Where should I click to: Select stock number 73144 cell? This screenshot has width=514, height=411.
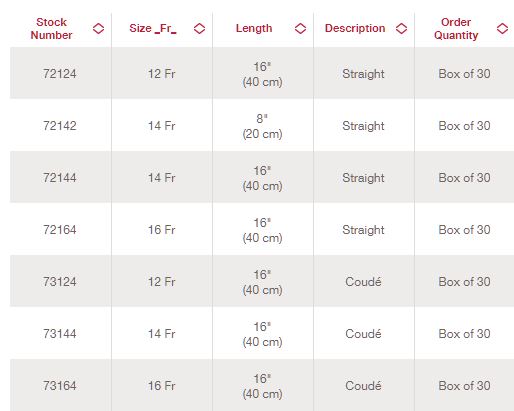click(60, 334)
